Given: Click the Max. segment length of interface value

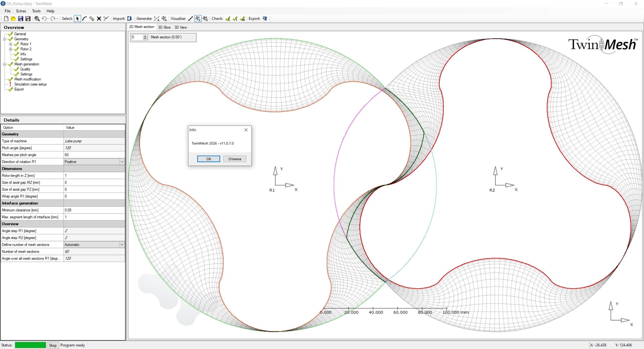Looking at the screenshot, I should 94,217.
